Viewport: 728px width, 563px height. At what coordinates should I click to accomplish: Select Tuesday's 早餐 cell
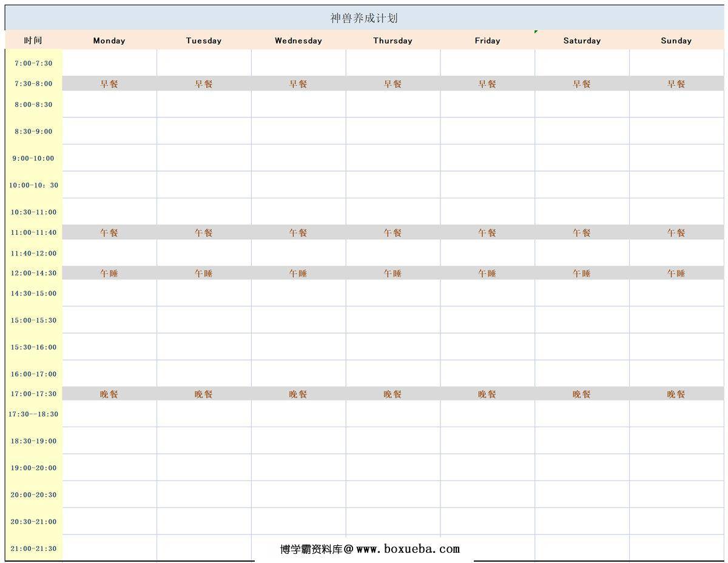204,84
